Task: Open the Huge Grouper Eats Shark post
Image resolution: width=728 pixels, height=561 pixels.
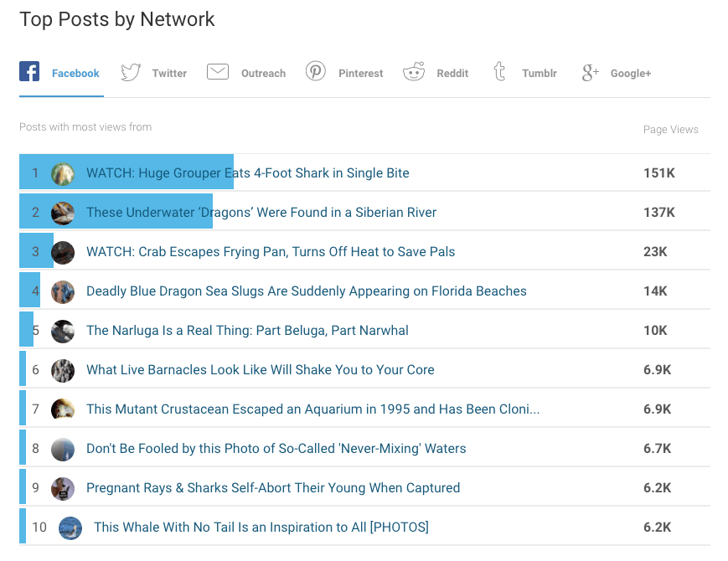Action: tap(247, 173)
